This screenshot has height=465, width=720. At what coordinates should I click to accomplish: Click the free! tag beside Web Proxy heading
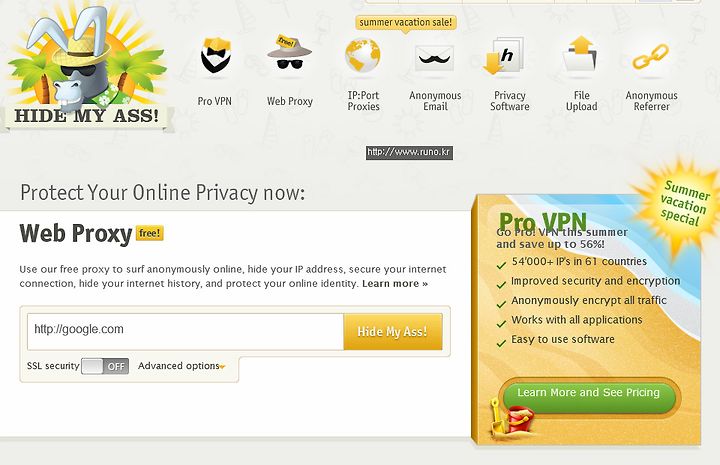[x=150, y=233]
